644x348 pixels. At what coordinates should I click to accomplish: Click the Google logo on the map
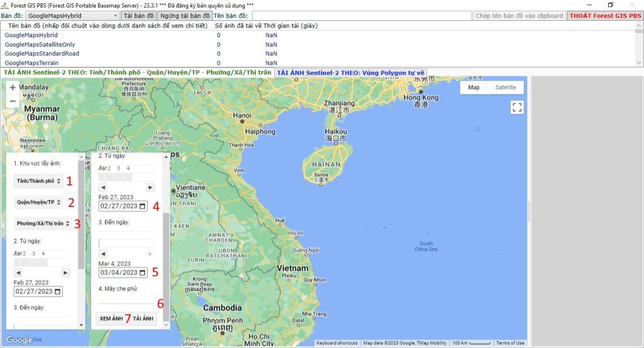(19, 340)
